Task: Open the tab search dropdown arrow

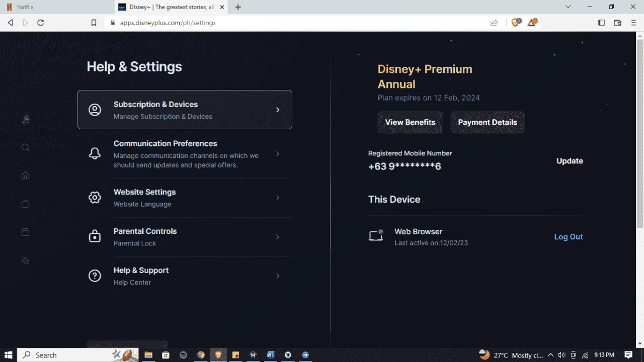Action: pos(568,7)
